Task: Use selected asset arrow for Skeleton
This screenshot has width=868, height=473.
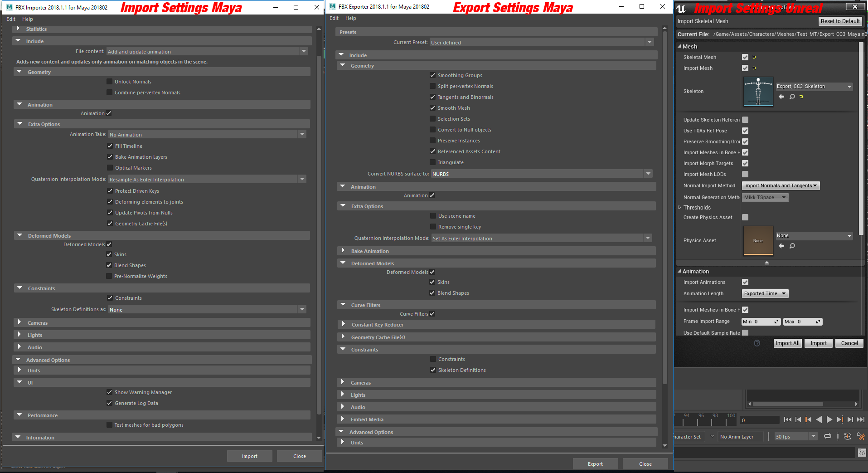Action: [781, 97]
